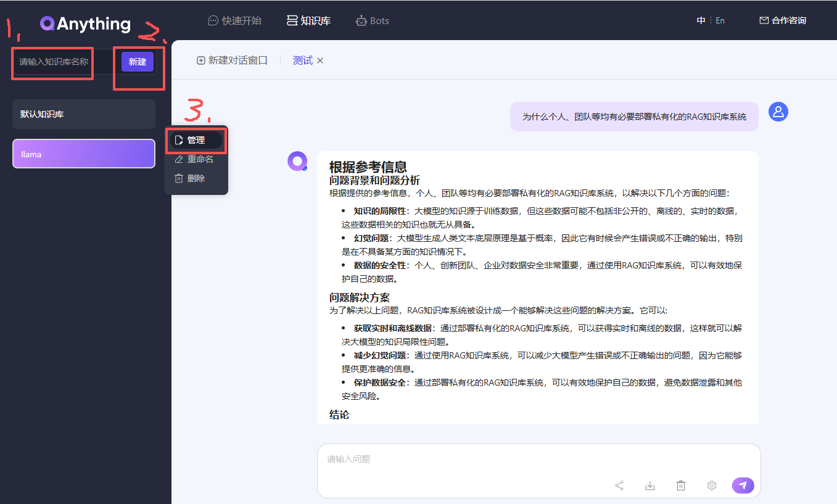
Task: Click the clear chat trash icon
Action: 681,485
